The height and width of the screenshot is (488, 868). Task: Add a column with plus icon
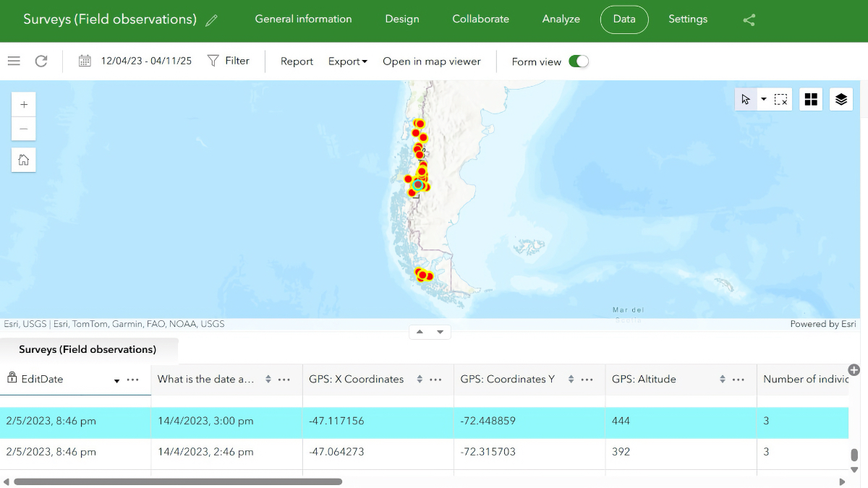pos(854,370)
